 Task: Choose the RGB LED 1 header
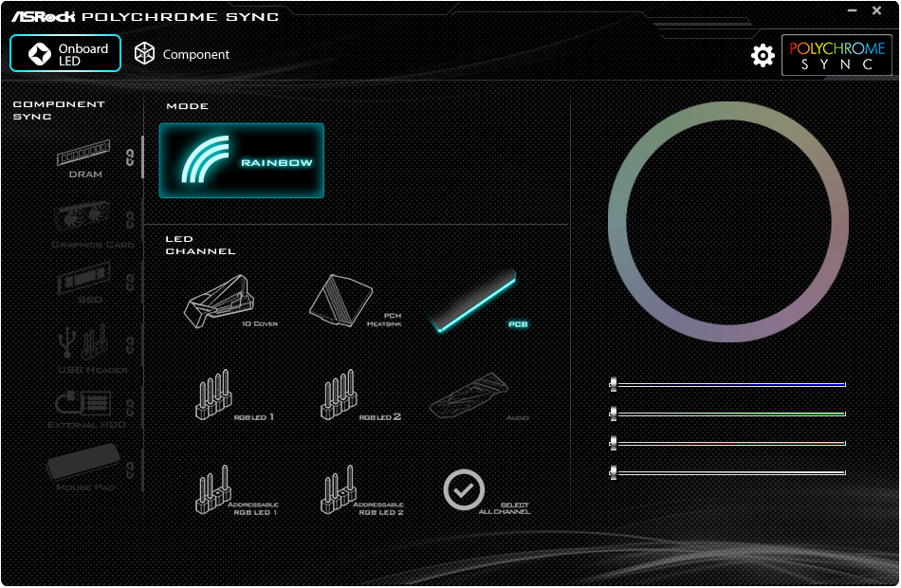point(234,395)
